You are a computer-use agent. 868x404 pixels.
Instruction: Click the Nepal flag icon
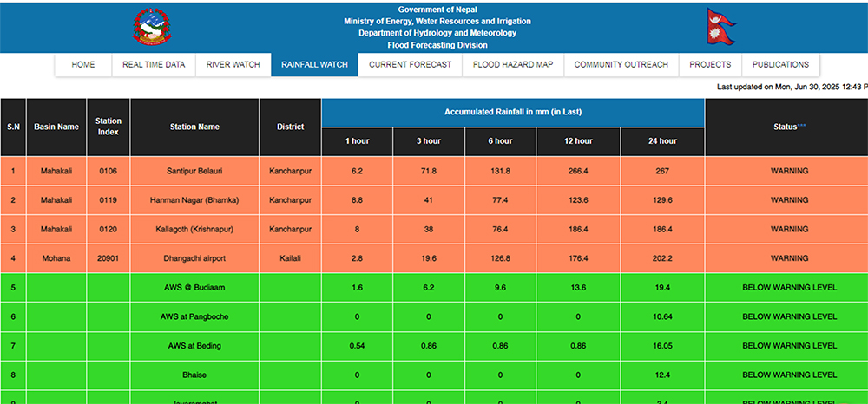coord(720,26)
